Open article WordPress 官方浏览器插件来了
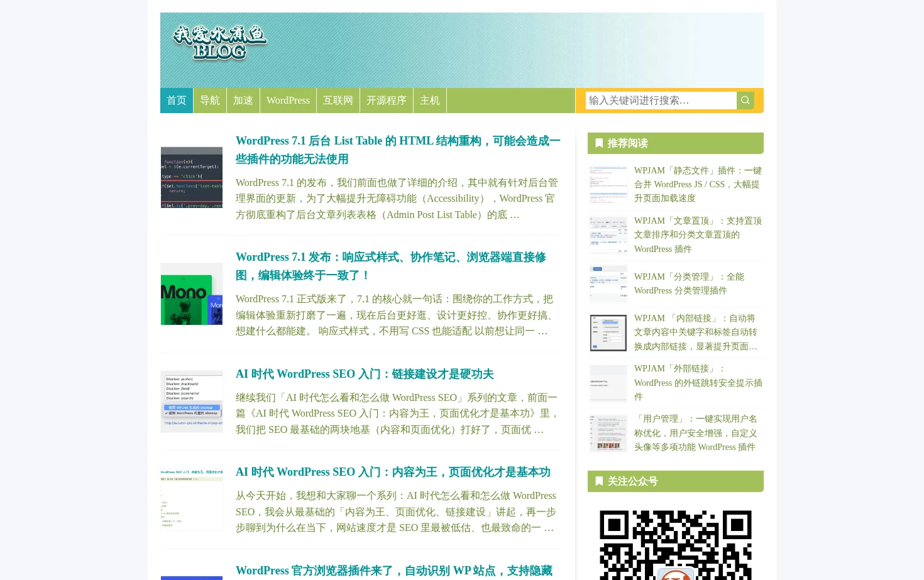 tap(394, 571)
